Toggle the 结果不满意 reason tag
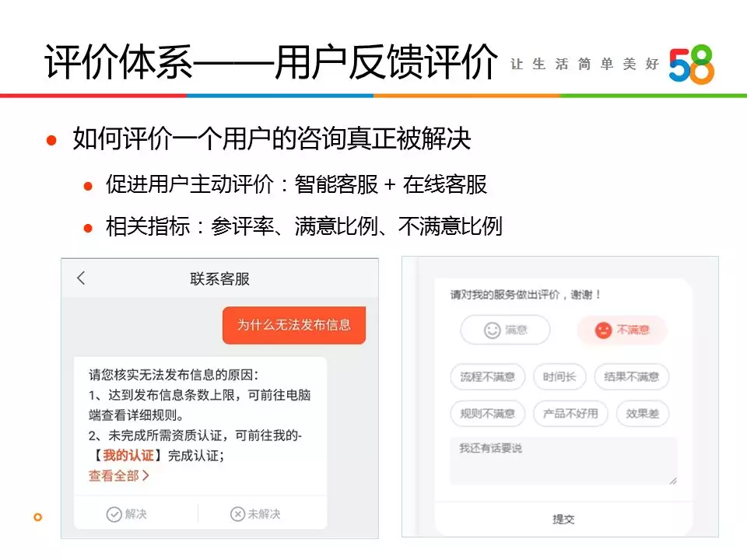Viewport: 747px width, 560px height. coord(632,377)
